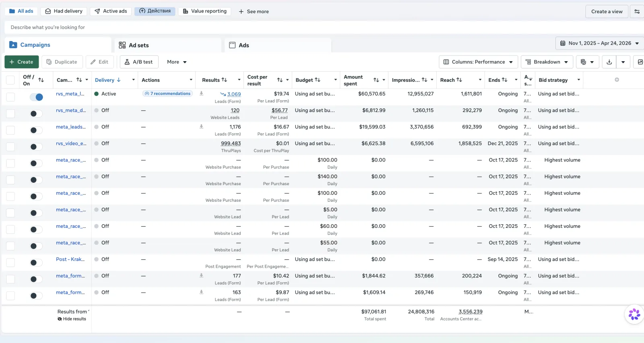The image size is (644, 343).
Task: Sort by the Budget column arrows
Action: coord(318,80)
